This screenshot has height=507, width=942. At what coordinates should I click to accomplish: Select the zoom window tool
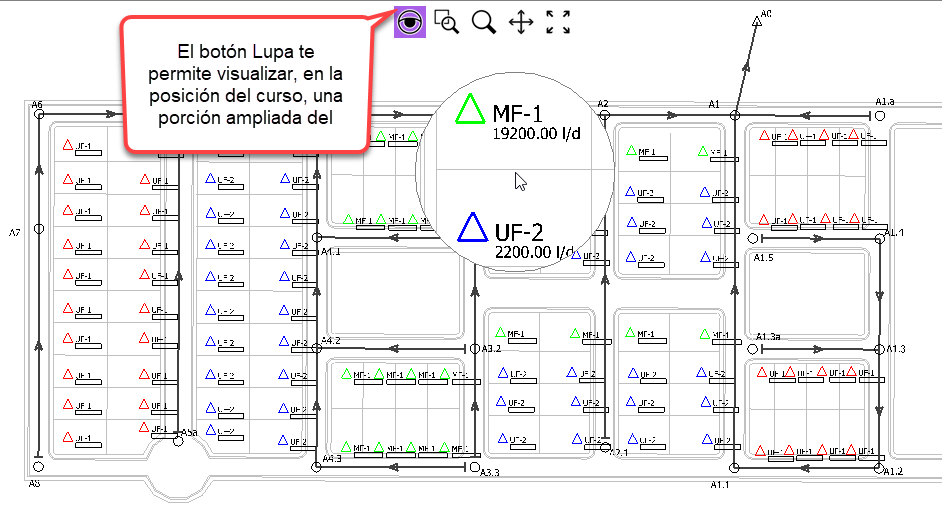(446, 22)
